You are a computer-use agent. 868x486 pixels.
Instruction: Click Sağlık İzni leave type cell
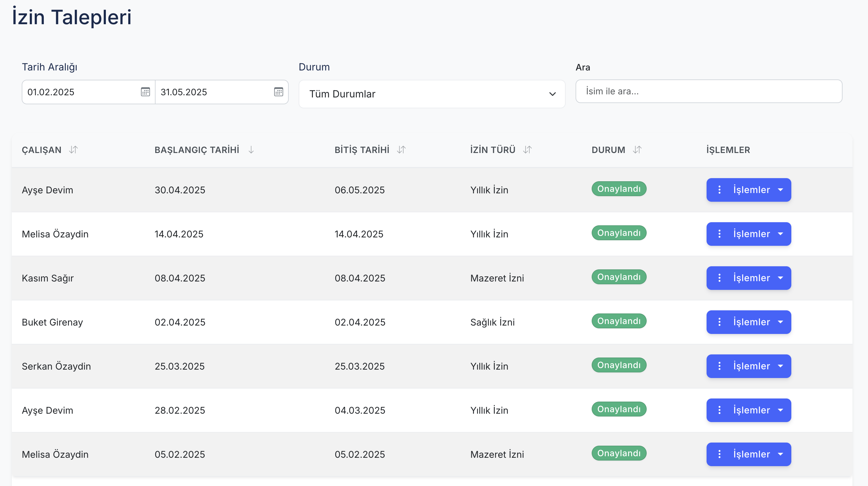[492, 322]
